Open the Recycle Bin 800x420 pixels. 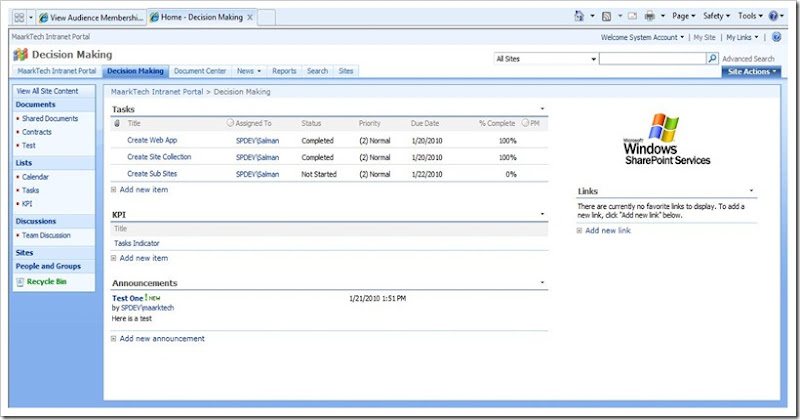(46, 282)
